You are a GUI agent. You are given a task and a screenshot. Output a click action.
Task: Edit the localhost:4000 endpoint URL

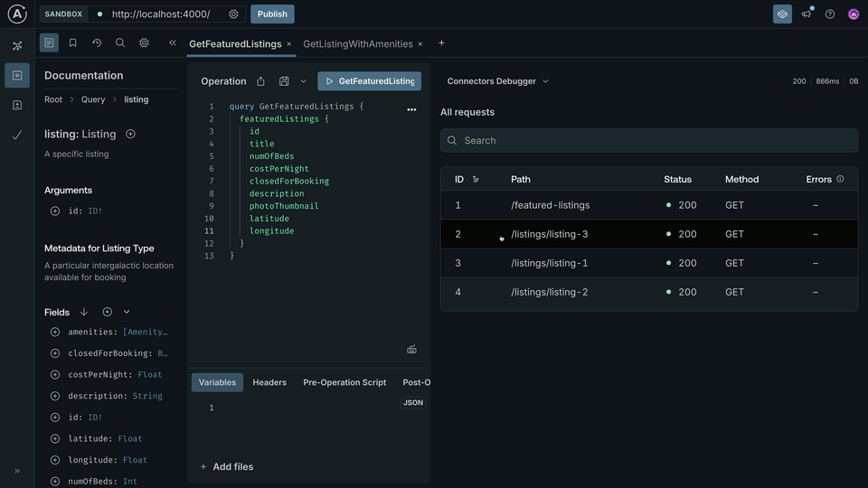click(161, 14)
